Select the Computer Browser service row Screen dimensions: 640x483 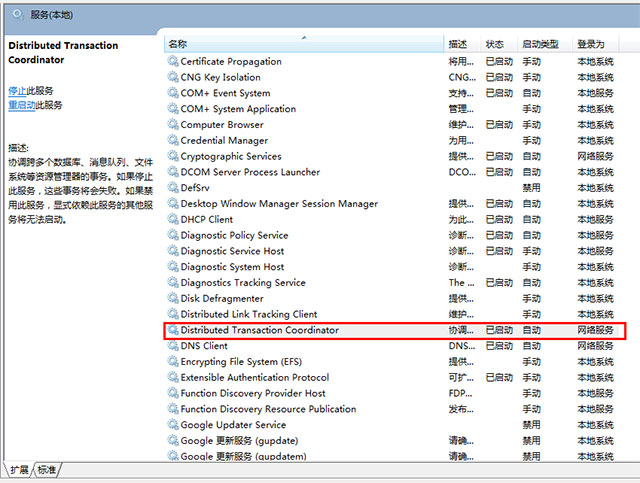[222, 125]
